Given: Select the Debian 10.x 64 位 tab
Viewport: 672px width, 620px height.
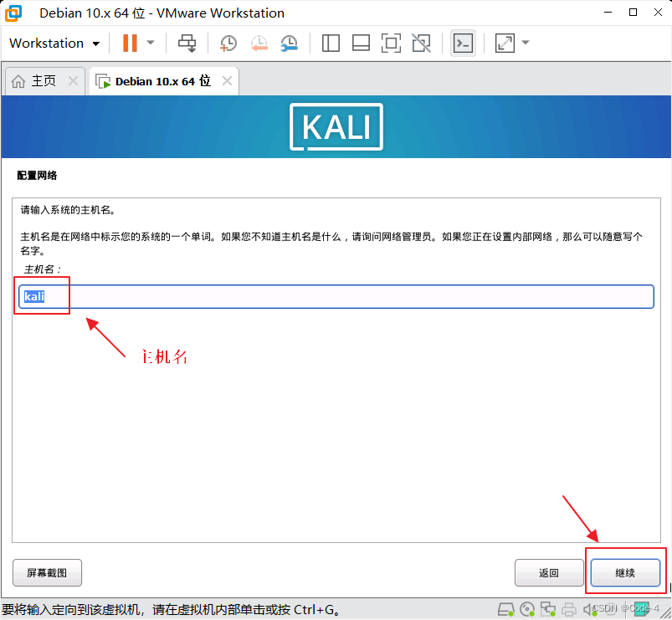Looking at the screenshot, I should pyautogui.click(x=159, y=80).
